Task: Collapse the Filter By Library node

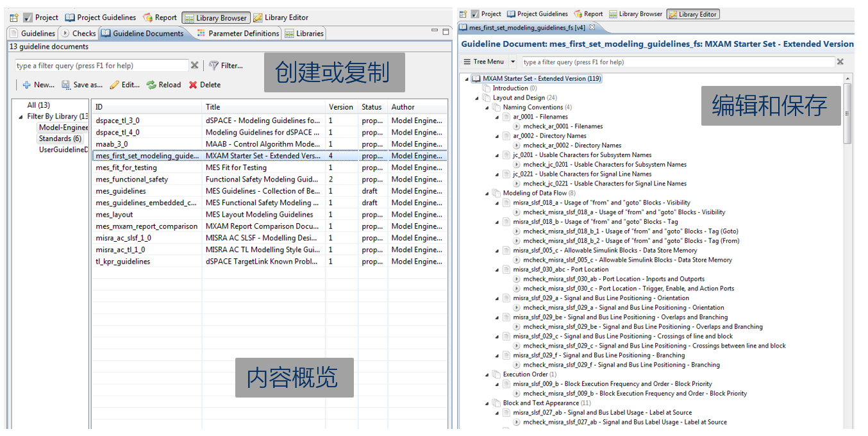Action: pyautogui.click(x=21, y=117)
